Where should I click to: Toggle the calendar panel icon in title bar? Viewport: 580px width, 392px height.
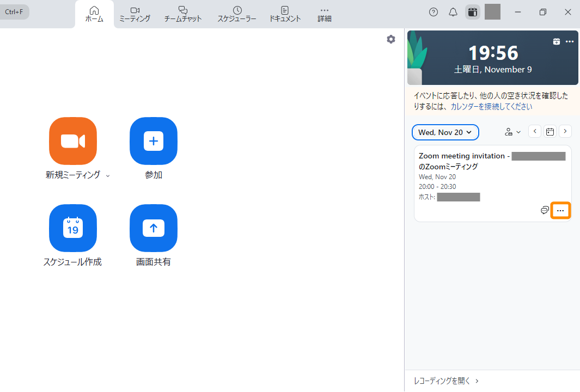coord(473,12)
